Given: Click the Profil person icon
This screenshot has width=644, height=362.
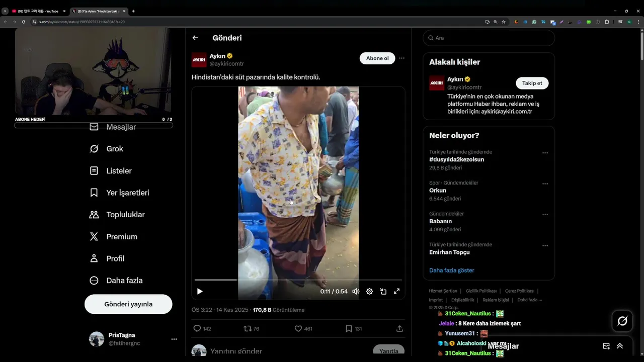Looking at the screenshot, I should 94,258.
